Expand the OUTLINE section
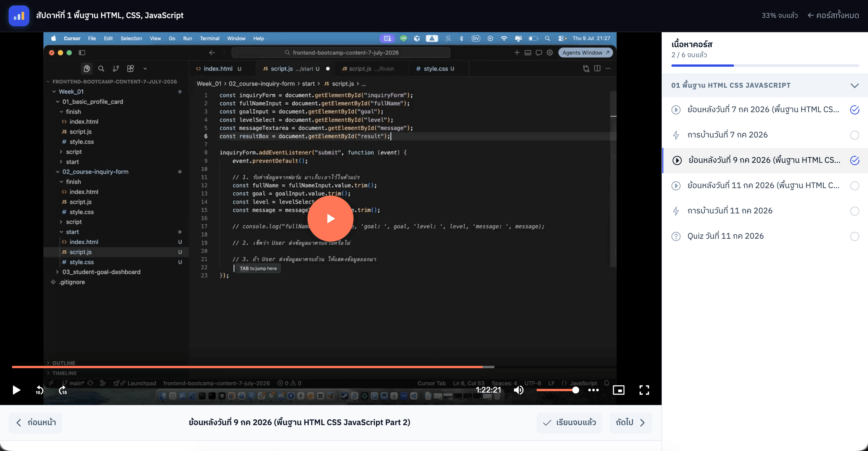The width and height of the screenshot is (868, 451). coord(63,363)
